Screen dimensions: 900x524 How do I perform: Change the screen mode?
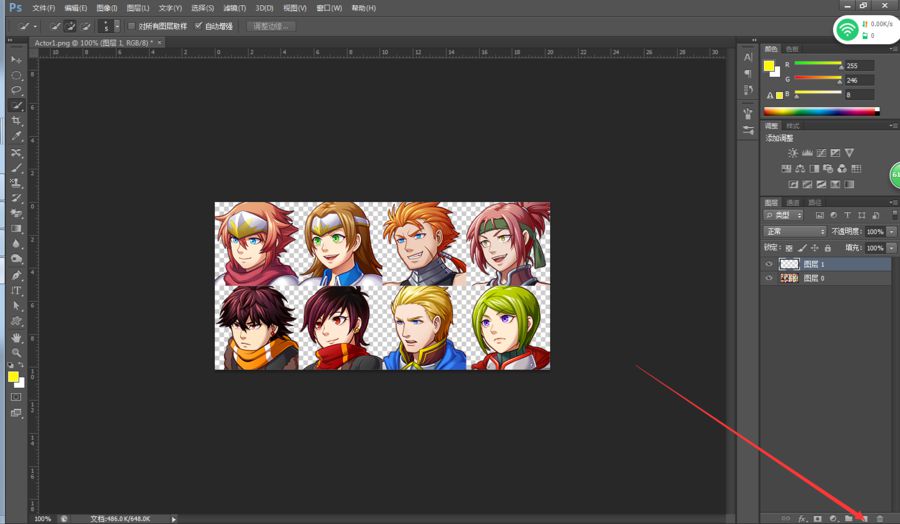[x=16, y=413]
